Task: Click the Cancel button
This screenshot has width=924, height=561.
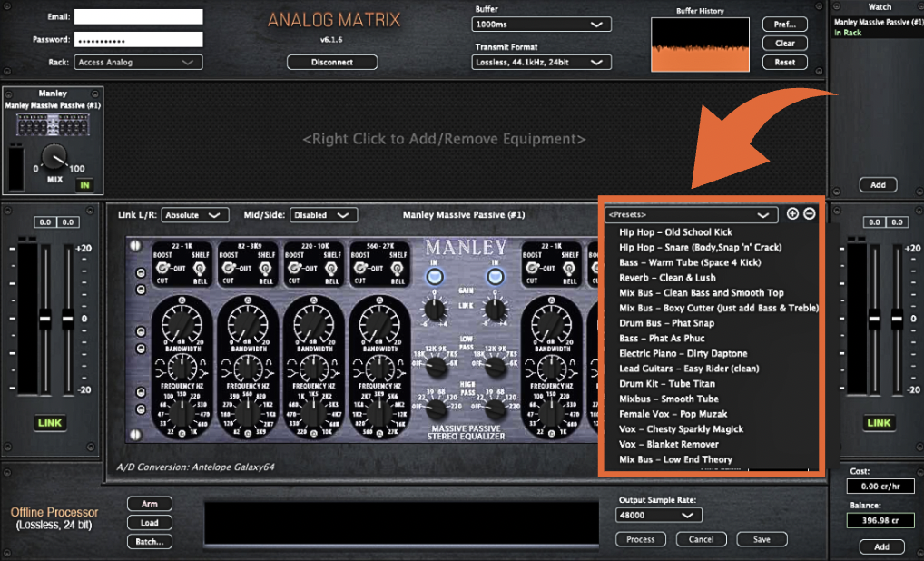Action: [702, 539]
